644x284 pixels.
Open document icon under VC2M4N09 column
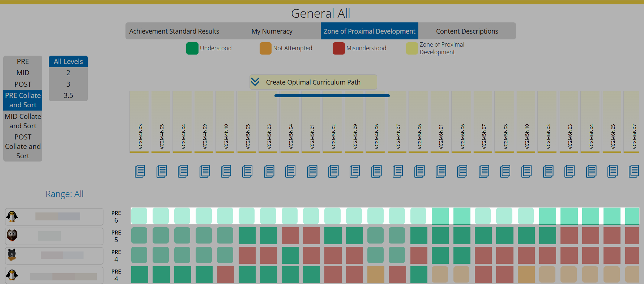coord(205,171)
